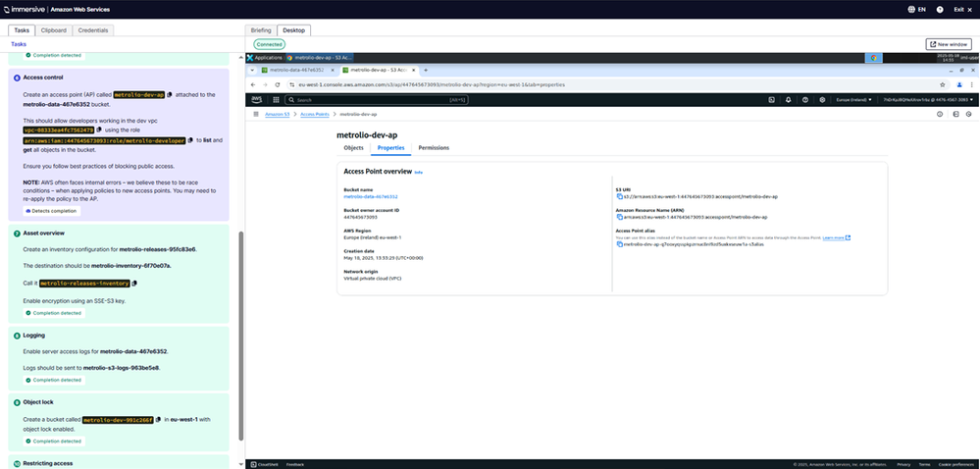Click the Tasks heading link
Viewport: 980px width, 469px height.
point(19,44)
